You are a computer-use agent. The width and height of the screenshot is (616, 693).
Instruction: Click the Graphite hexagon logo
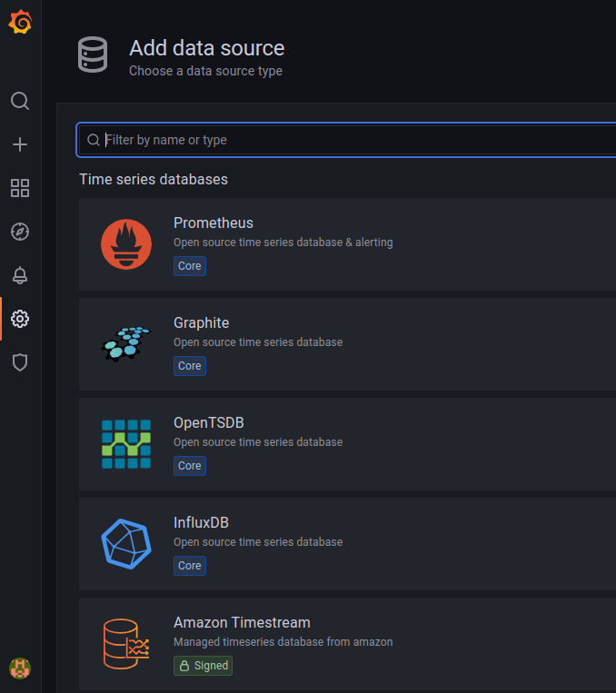pyautogui.click(x=126, y=344)
